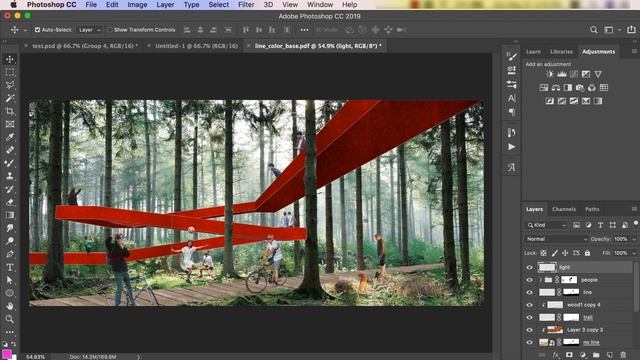Click the magenta foreground color swatch
Image resolution: width=640 pixels, height=360 pixels.
[x=7, y=353]
